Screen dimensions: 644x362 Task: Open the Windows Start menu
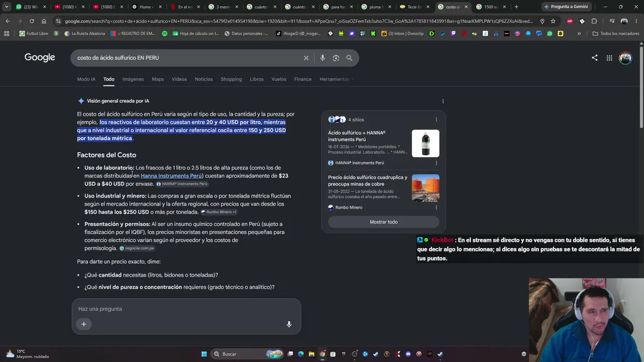[x=204, y=354]
